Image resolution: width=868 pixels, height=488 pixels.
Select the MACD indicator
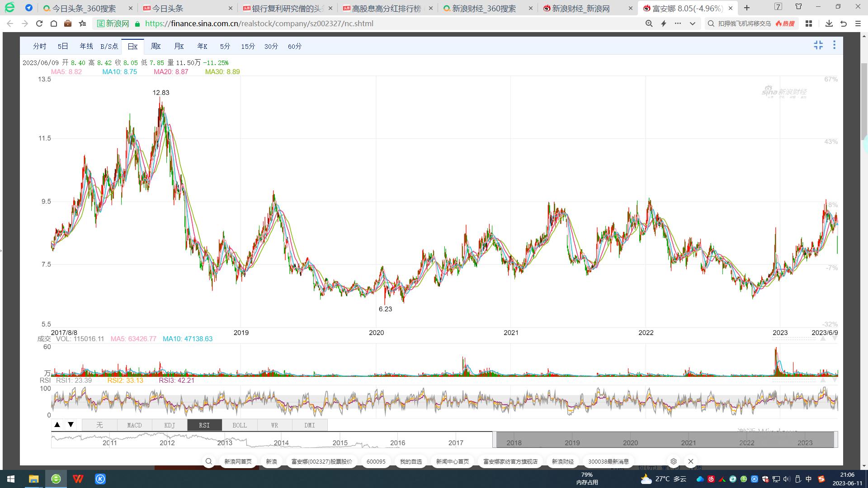(x=134, y=425)
